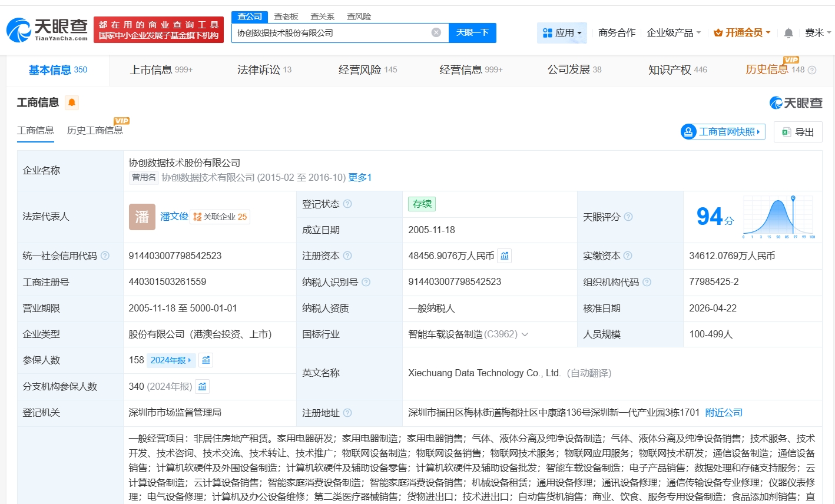Click chart icon next to 注册资本 amount
Image resolution: width=835 pixels, height=504 pixels.
pyautogui.click(x=505, y=256)
